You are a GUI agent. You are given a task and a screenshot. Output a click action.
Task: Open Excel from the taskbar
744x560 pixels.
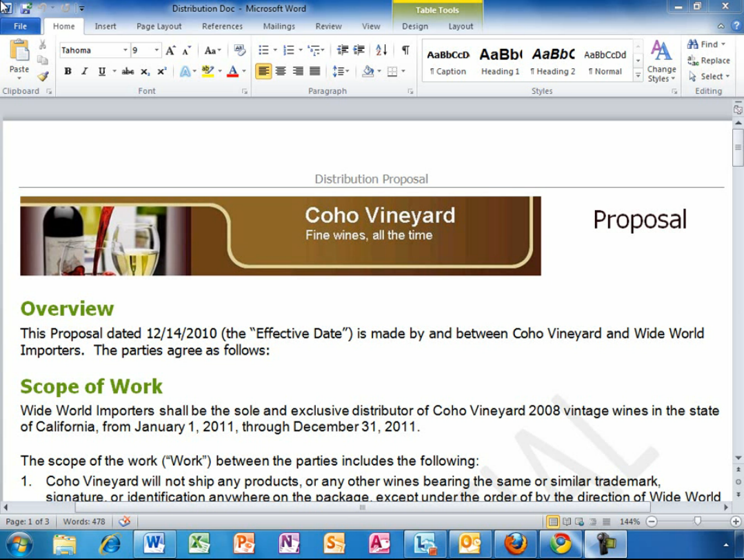(199, 544)
